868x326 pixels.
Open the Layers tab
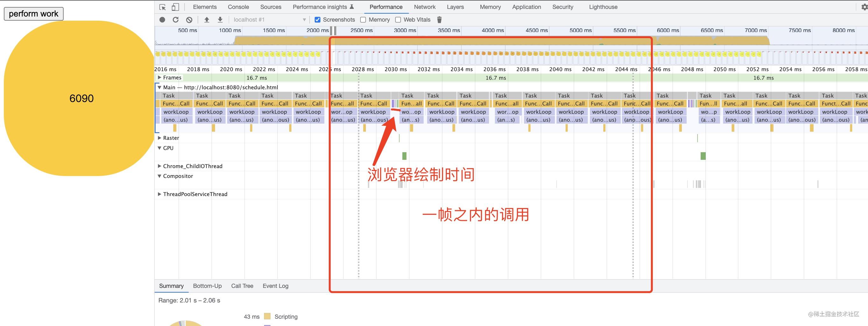(455, 7)
